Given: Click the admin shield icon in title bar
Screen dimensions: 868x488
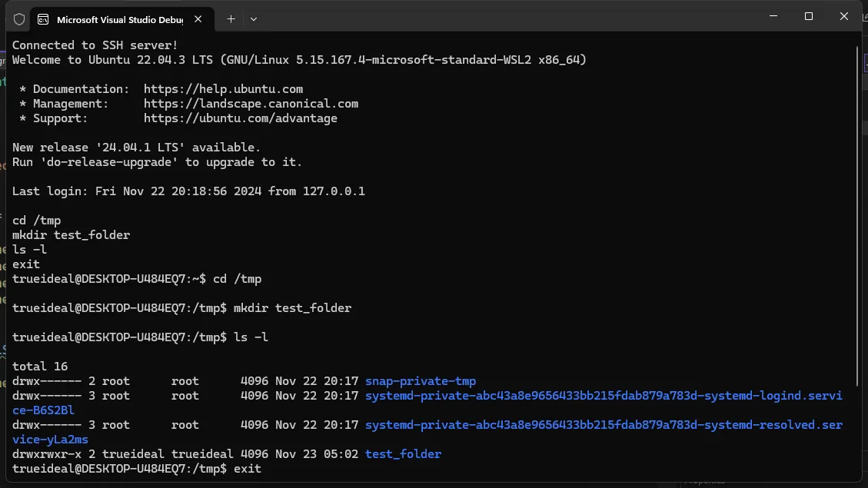Looking at the screenshot, I should point(19,19).
